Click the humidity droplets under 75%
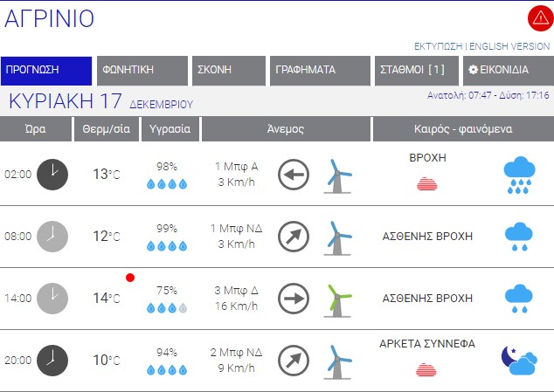 [166, 308]
